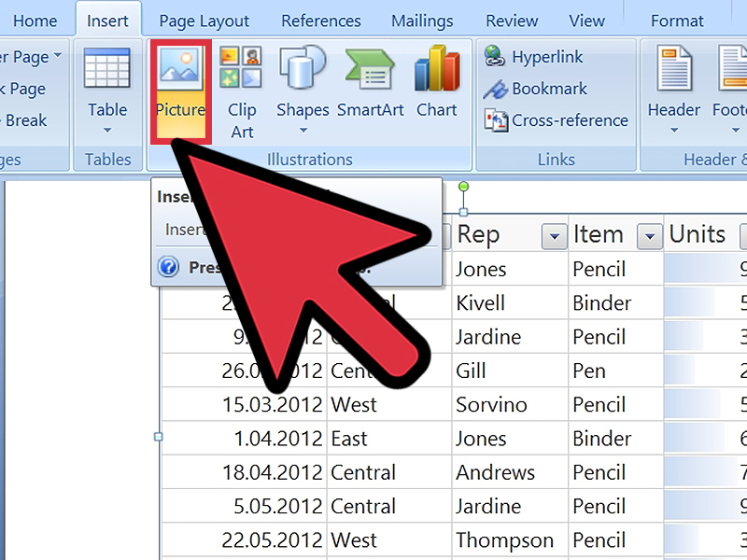Image resolution: width=747 pixels, height=560 pixels.
Task: Click the left middle sizing handle
Action: (158, 437)
